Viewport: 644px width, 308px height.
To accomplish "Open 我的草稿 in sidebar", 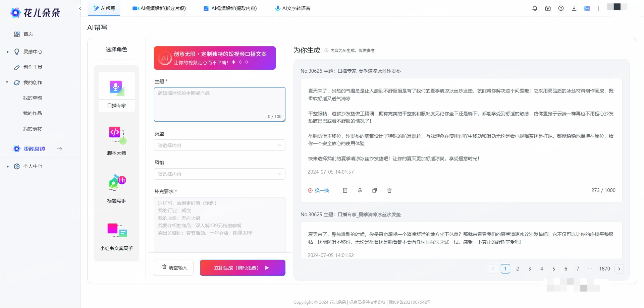I will 33,98.
